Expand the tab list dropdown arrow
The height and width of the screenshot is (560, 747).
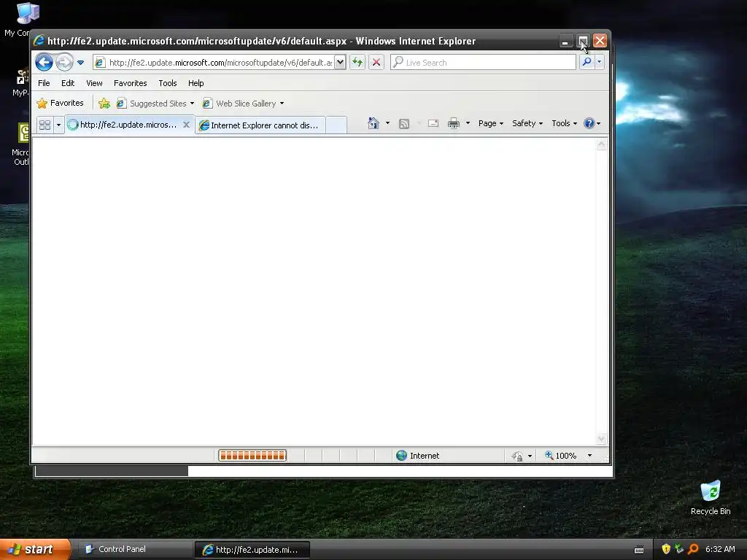[x=58, y=125]
